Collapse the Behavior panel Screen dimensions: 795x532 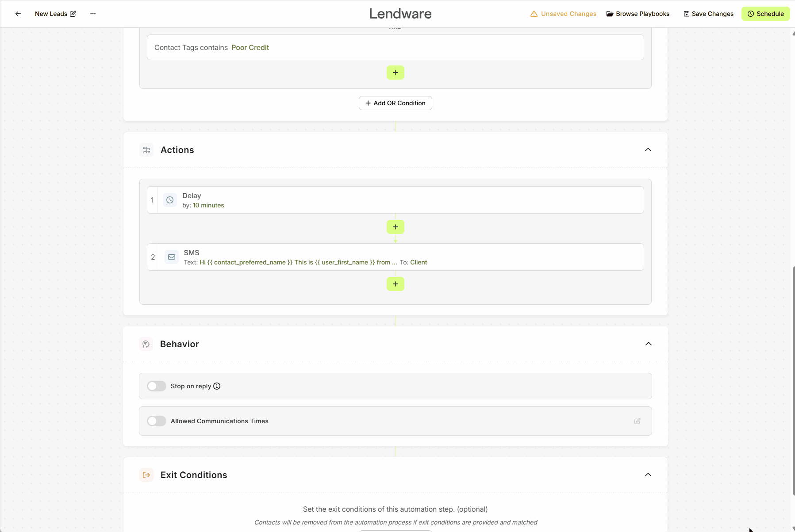click(648, 344)
